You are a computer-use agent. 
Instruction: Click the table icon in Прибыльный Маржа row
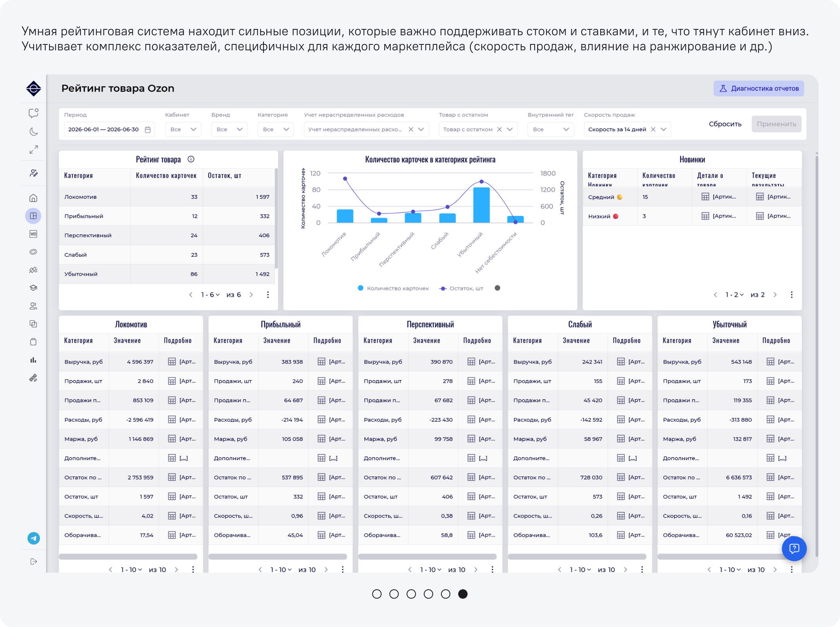click(x=322, y=439)
